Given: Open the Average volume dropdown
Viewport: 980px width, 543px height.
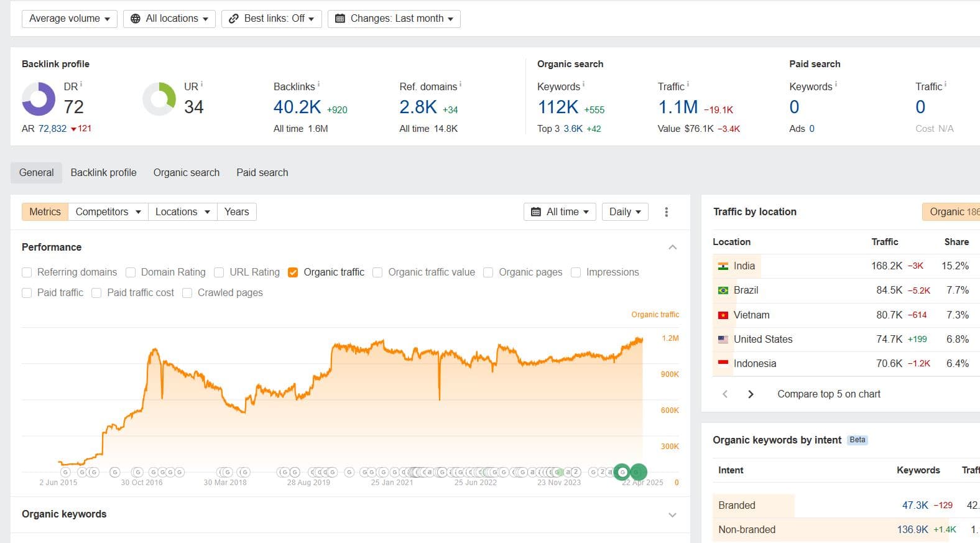Looking at the screenshot, I should [69, 19].
